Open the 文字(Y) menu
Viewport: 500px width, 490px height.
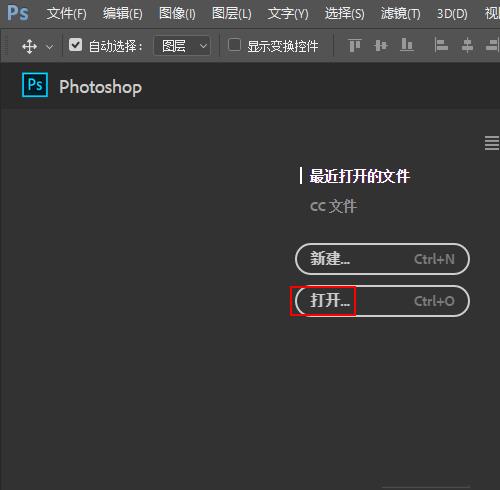point(288,14)
